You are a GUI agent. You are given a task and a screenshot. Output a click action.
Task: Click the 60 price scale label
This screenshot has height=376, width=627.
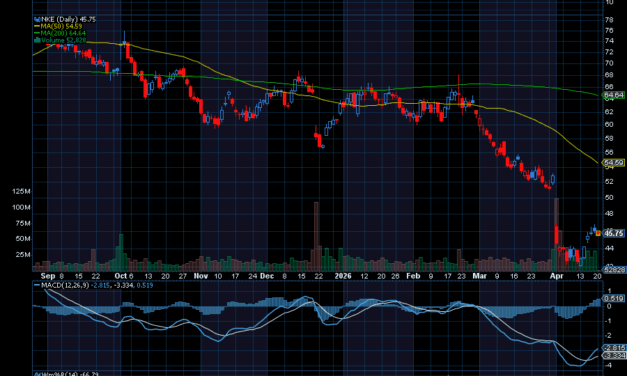click(609, 124)
